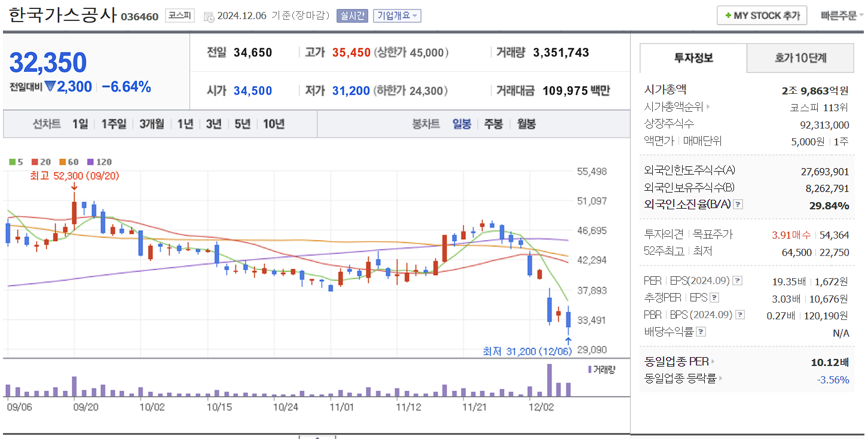Expand the 빠른주문 dropdown
The height and width of the screenshot is (439, 868).
pos(842,16)
